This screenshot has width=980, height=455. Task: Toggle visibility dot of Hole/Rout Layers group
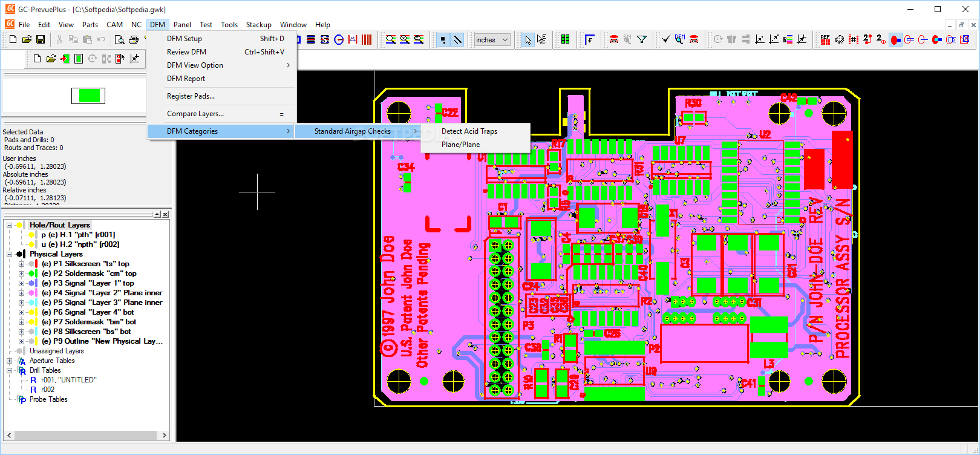coord(20,225)
